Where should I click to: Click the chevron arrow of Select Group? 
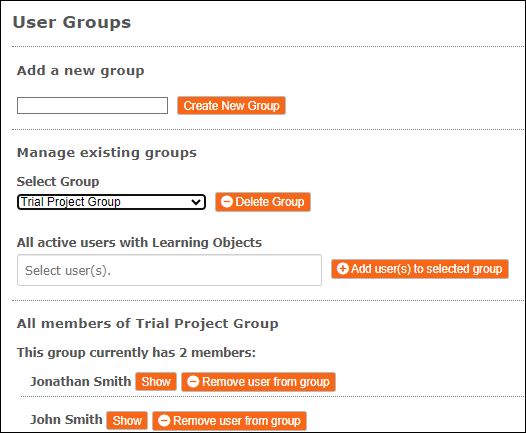pos(196,202)
